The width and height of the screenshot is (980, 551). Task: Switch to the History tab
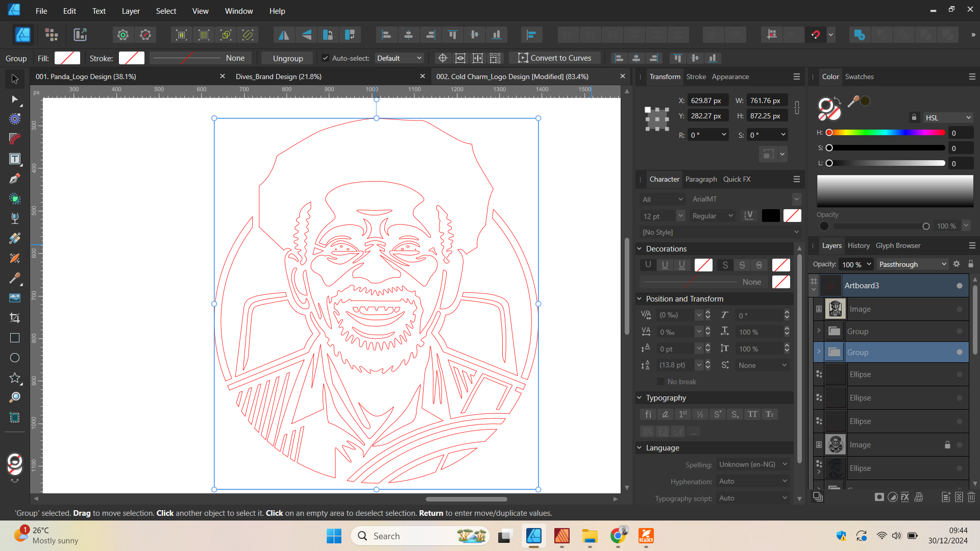coord(859,245)
